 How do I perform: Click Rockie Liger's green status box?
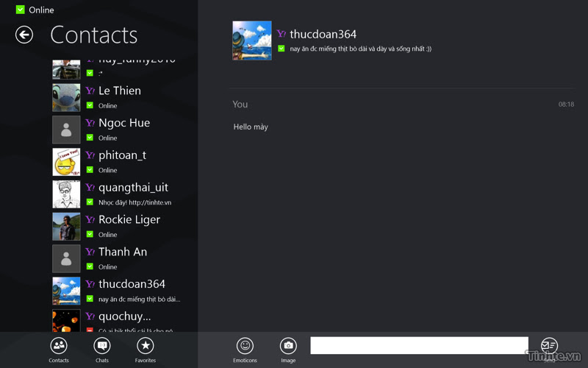click(x=90, y=235)
